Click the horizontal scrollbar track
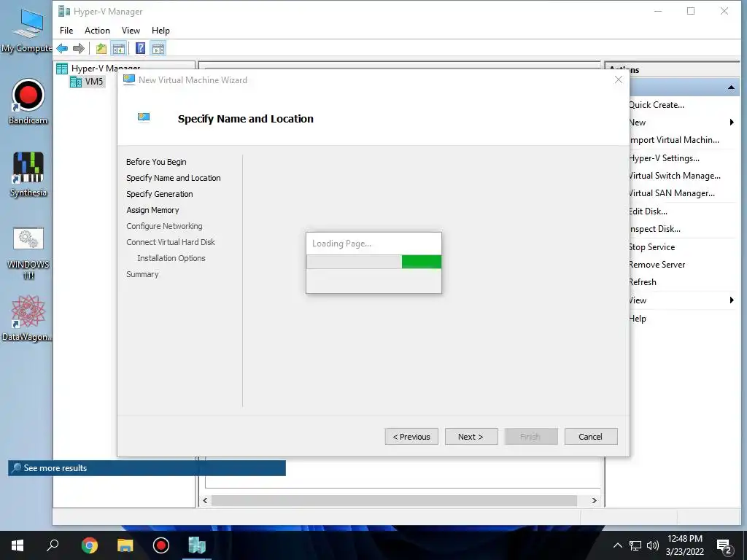Viewport: 747px width, 560px height. coord(395,500)
